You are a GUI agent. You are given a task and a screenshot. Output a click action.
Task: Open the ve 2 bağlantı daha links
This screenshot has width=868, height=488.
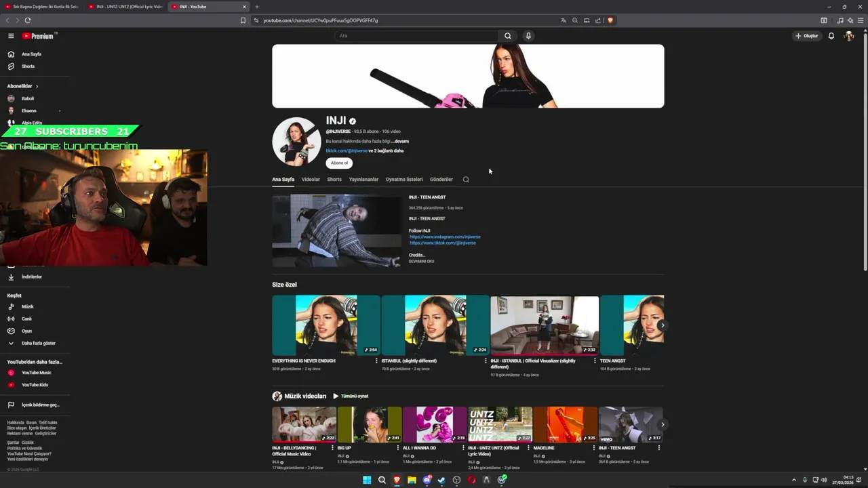tap(386, 150)
